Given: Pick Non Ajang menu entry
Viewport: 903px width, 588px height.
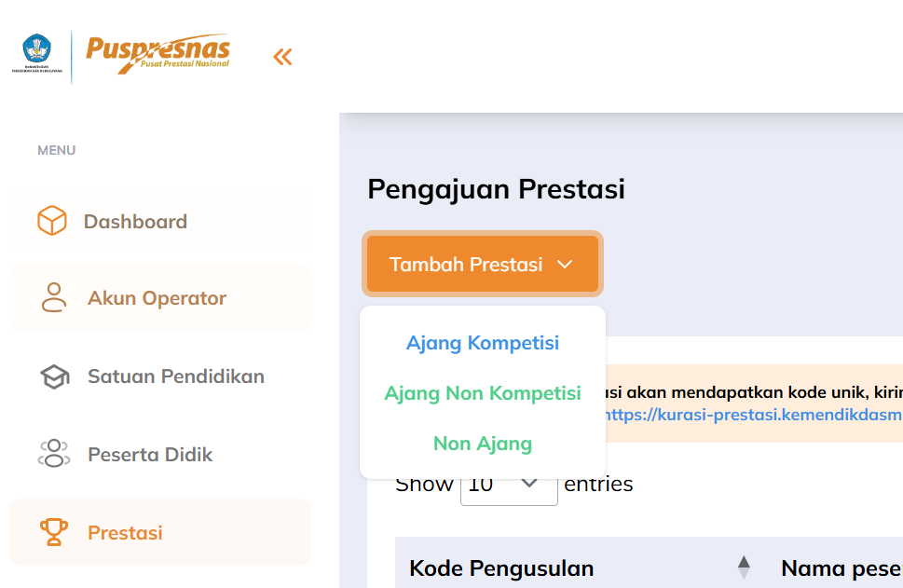Looking at the screenshot, I should (483, 444).
